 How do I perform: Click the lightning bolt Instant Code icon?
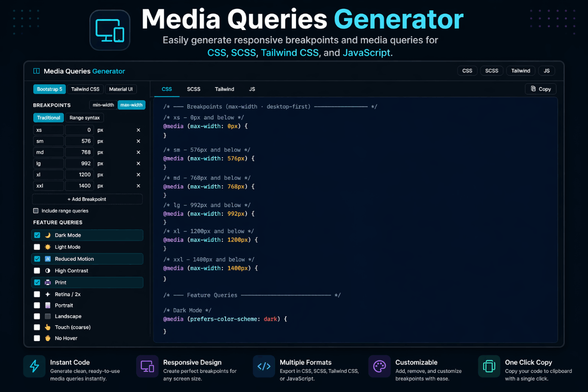point(34,367)
